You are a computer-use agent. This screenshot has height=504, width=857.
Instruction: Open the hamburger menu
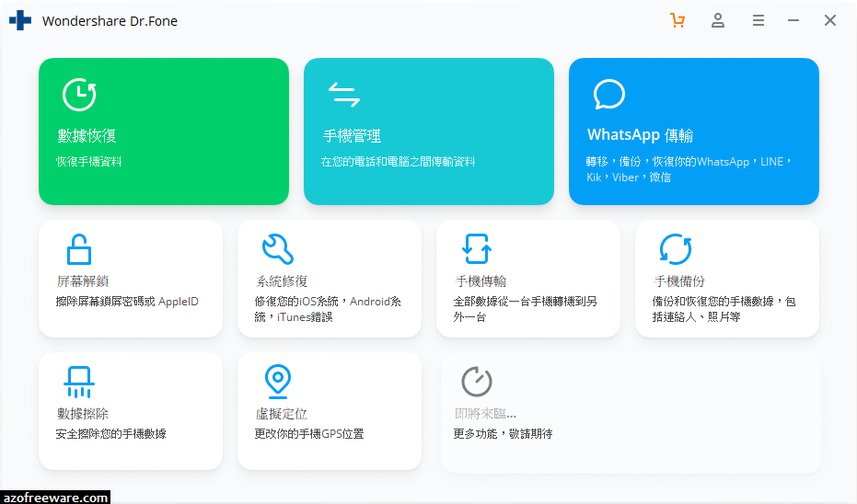coord(759,21)
